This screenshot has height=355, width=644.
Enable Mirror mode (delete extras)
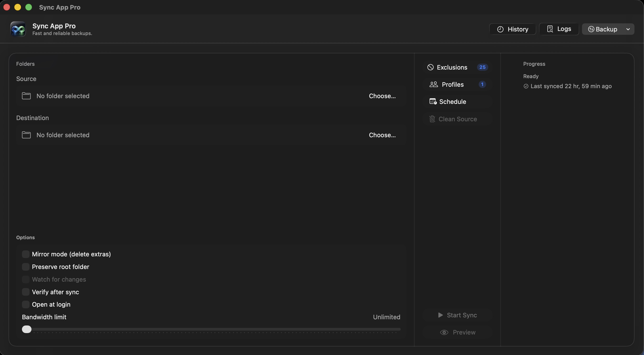tap(26, 254)
